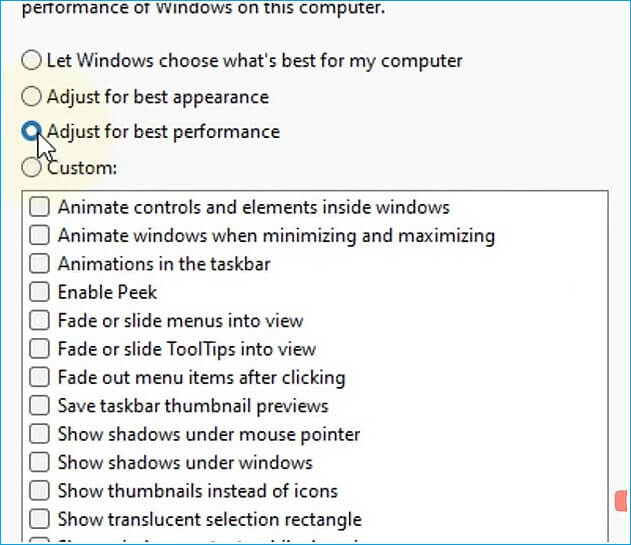
Task: Enable 'Animate controls and elements inside windows'
Action: point(39,208)
